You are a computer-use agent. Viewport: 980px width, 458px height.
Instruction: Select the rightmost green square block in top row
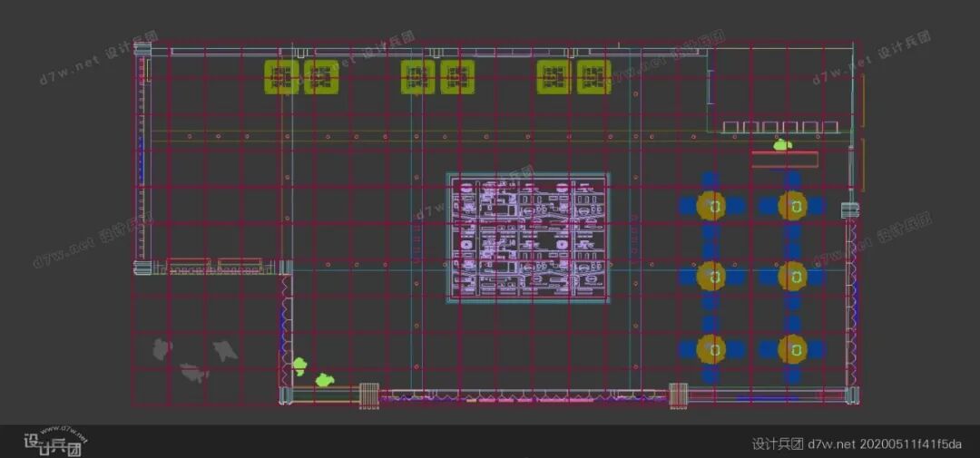593,77
